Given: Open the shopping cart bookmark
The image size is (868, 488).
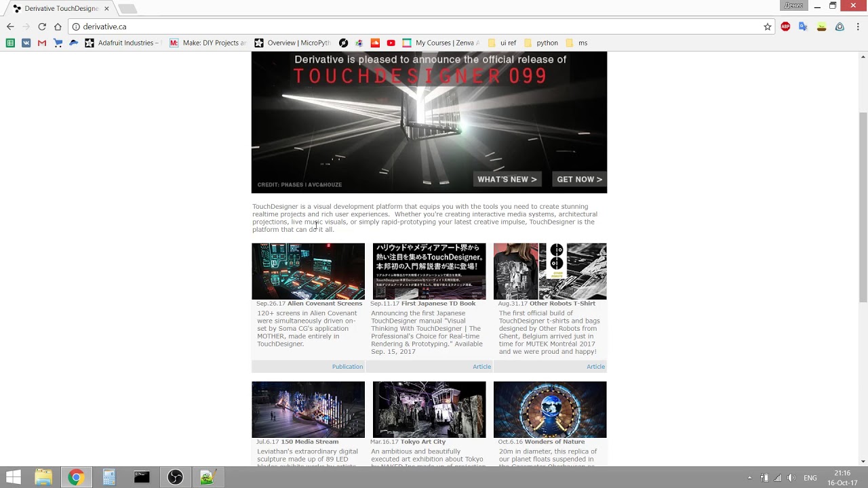Looking at the screenshot, I should (x=58, y=43).
